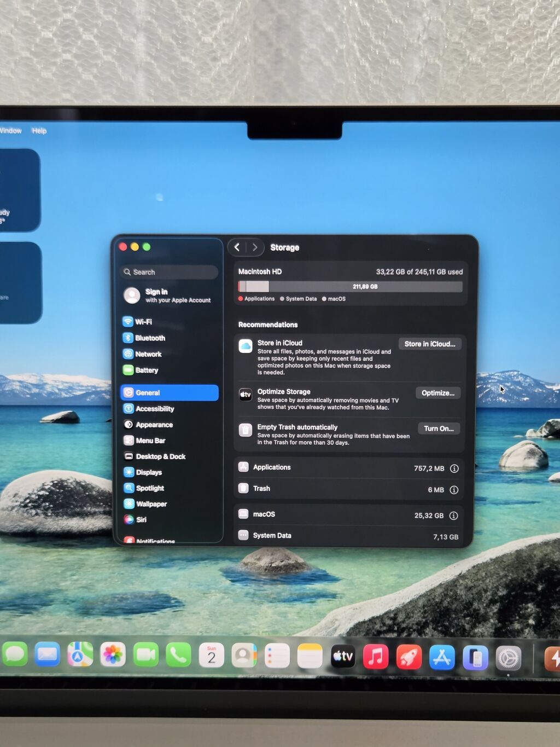Open the Help menu in the menu bar

(x=39, y=131)
